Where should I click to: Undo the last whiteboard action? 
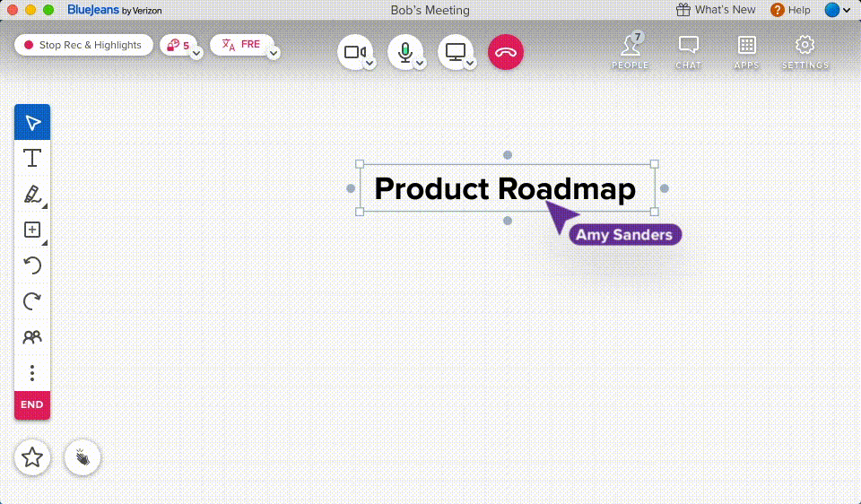(x=32, y=265)
